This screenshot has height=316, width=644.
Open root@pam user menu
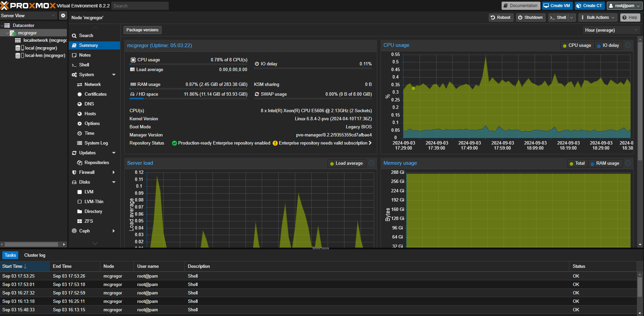(x=624, y=6)
